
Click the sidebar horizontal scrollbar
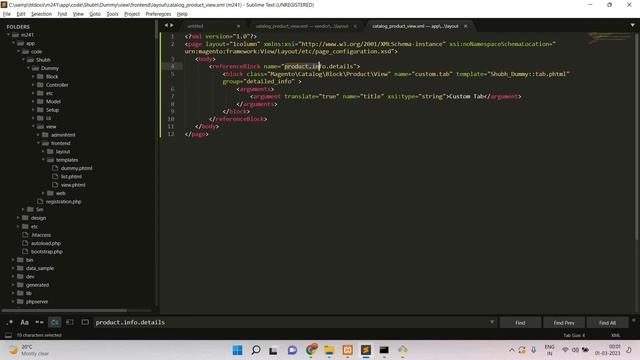64,310
